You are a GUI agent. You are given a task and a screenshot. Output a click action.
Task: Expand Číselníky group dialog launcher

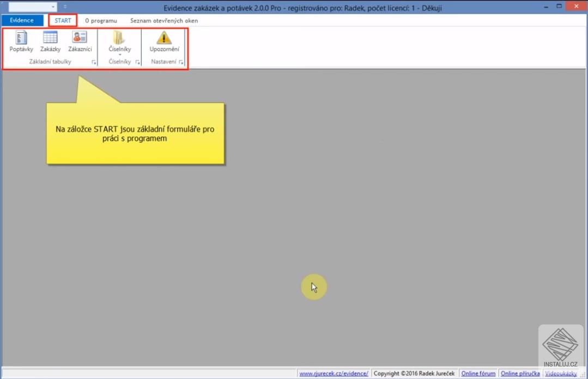[138, 62]
